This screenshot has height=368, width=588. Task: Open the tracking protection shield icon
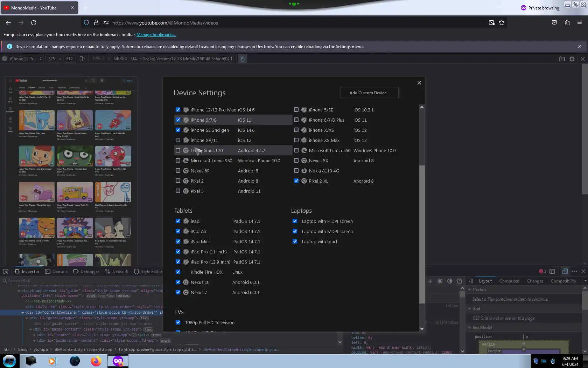86,23
